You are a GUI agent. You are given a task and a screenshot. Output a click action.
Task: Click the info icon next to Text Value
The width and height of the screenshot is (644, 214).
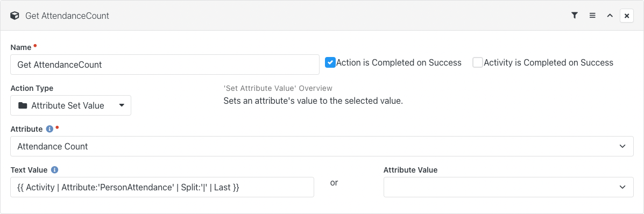pos(55,169)
